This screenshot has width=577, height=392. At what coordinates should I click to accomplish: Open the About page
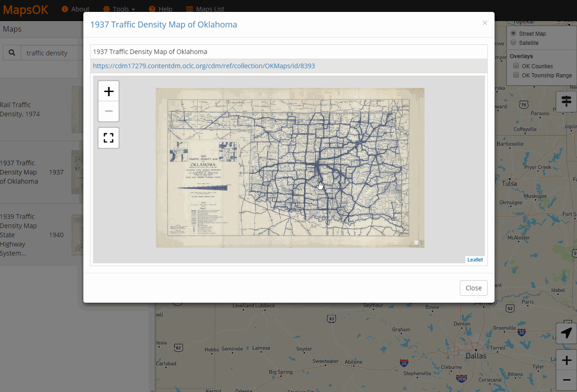tap(76, 9)
